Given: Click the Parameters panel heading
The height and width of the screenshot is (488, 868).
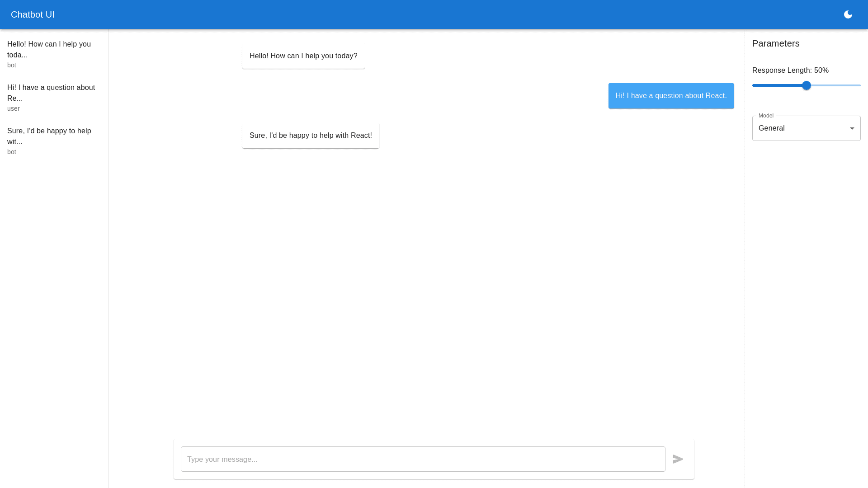Looking at the screenshot, I should [776, 43].
